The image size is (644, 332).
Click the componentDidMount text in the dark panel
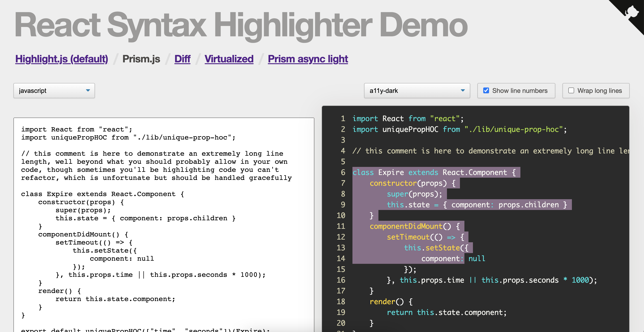click(x=406, y=226)
